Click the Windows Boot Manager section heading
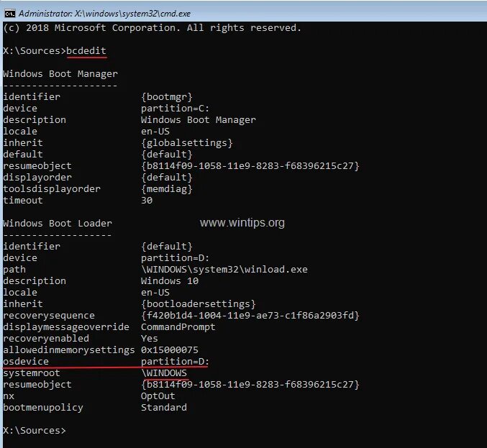487x448 pixels. [60, 74]
